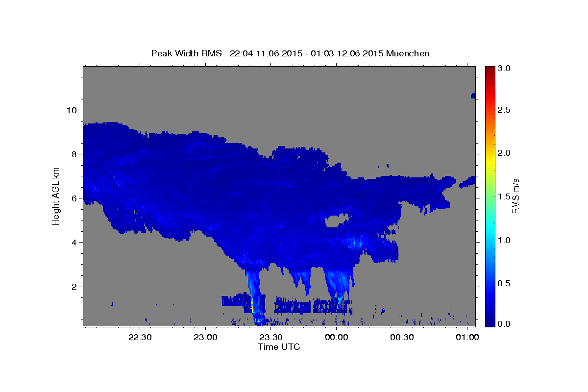Screen dimensions: 588x392
Task: Click the height tick label 8
Action: point(73,154)
